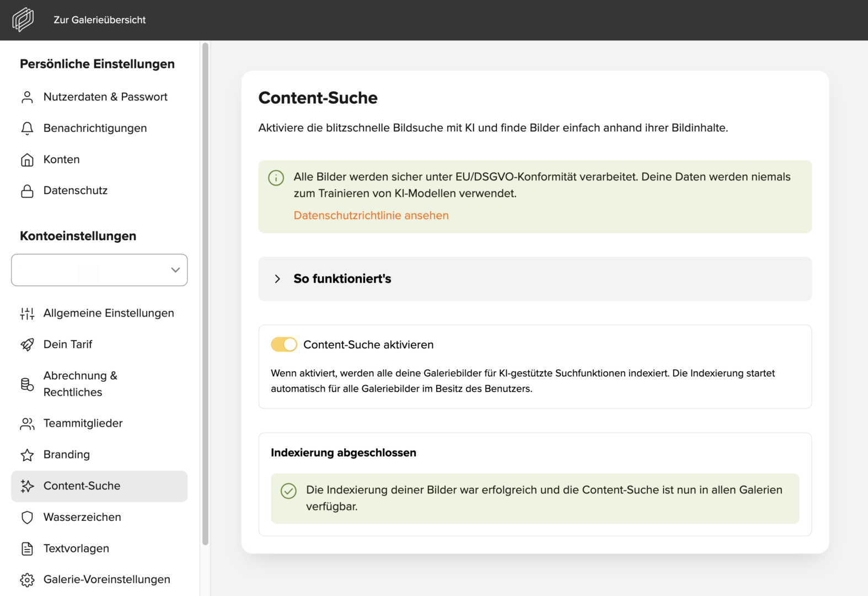Click the star icon next to Branding
Viewport: 868px width, 596px height.
click(x=27, y=455)
